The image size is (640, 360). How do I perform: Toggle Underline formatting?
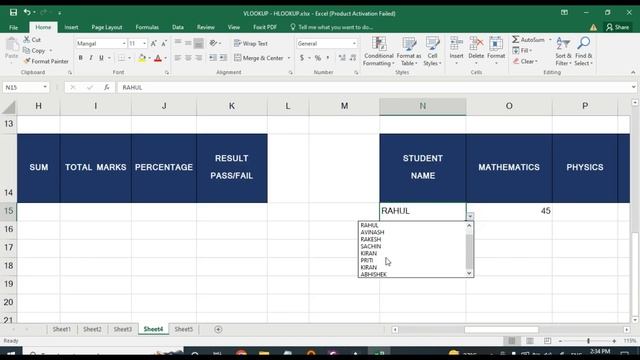(101, 58)
